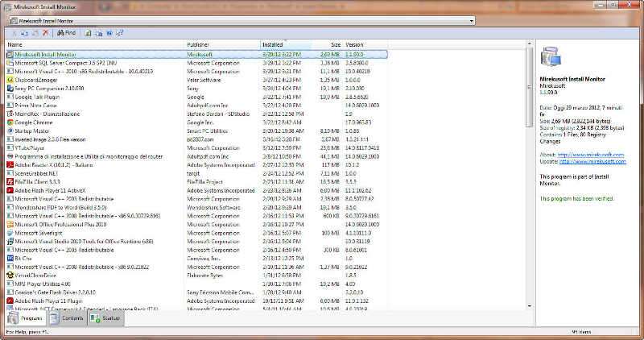Select Inverted Image 2.0.0 Free version row
Screen dimensions: 644x340
196,139
